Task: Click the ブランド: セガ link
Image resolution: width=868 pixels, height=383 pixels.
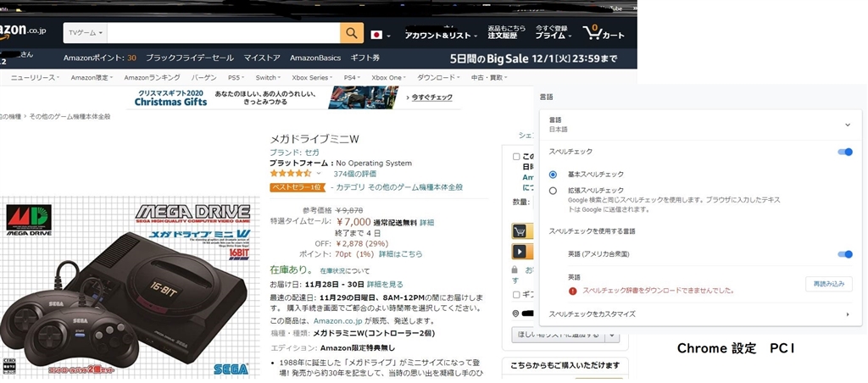Action: pyautogui.click(x=294, y=153)
